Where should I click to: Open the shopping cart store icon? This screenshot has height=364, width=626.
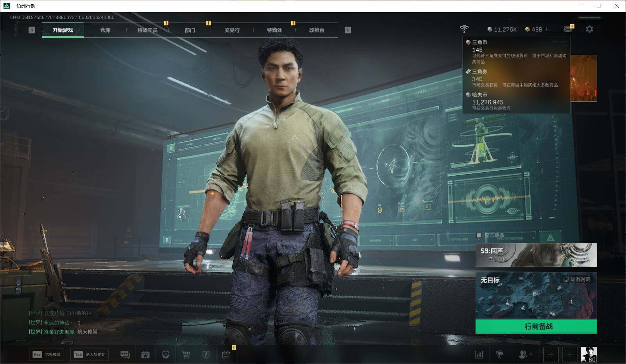(186, 355)
